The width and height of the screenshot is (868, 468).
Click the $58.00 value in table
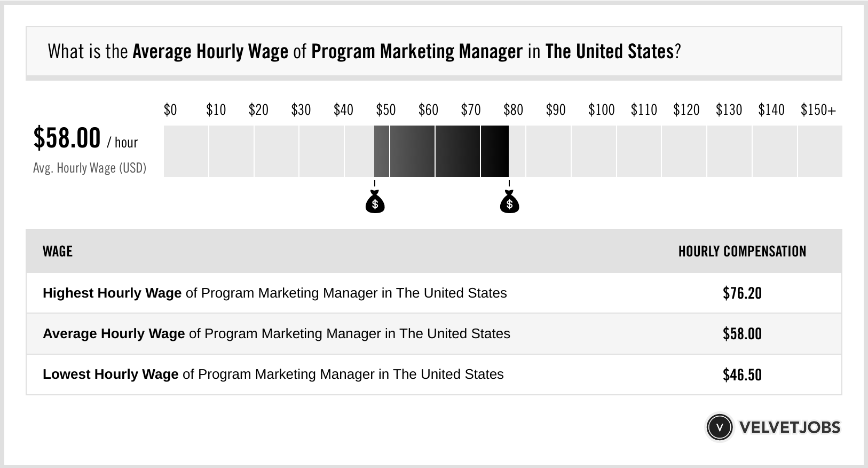[742, 334]
